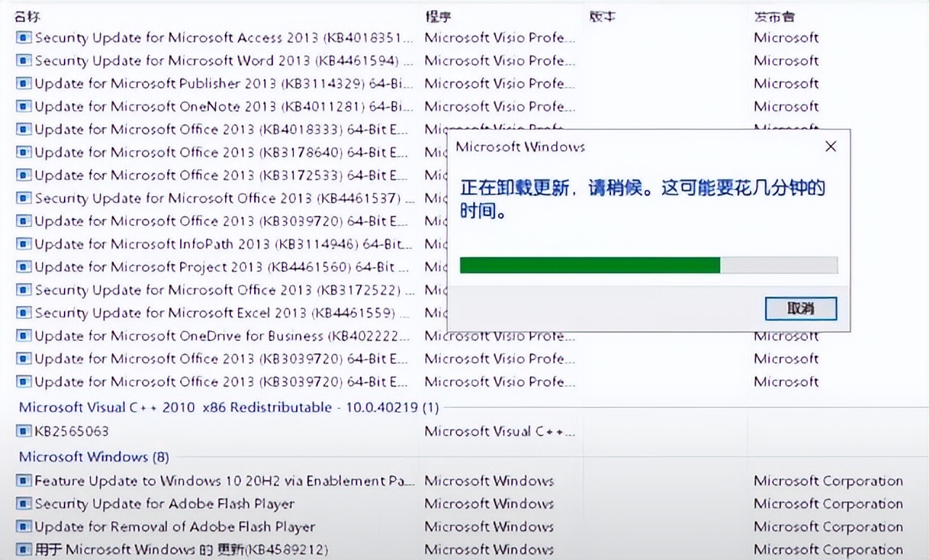The height and width of the screenshot is (560, 929).
Task: Click the Security Update for Microsoft Word 2013 icon
Action: [25, 61]
